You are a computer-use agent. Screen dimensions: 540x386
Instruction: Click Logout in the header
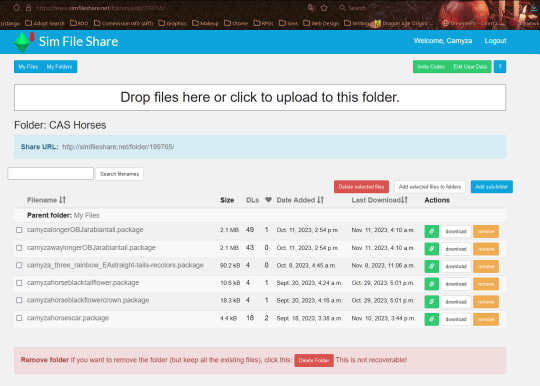click(x=495, y=41)
